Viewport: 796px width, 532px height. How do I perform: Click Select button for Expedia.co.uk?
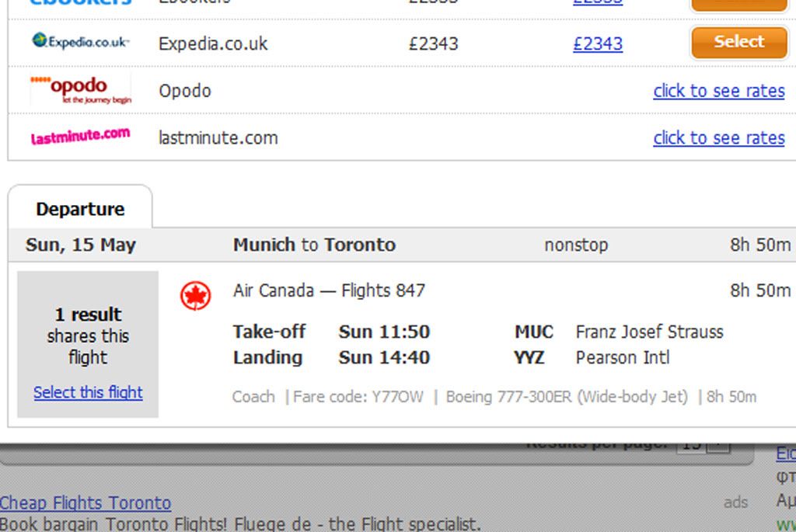click(x=739, y=42)
